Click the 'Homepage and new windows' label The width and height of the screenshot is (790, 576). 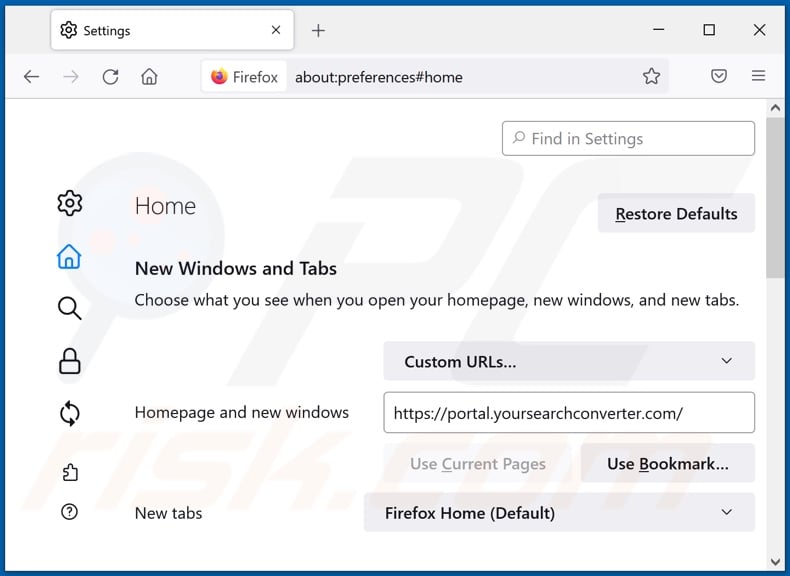click(x=242, y=412)
